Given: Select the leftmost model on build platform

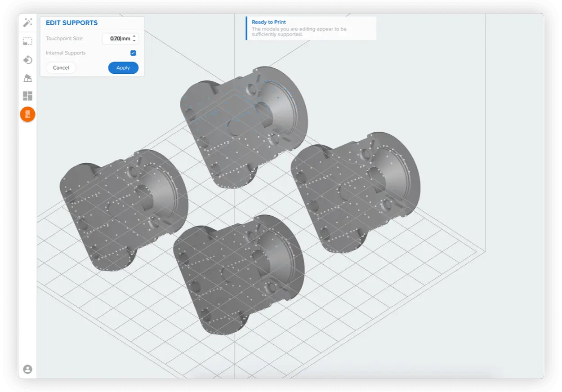Looking at the screenshot, I should point(124,209).
